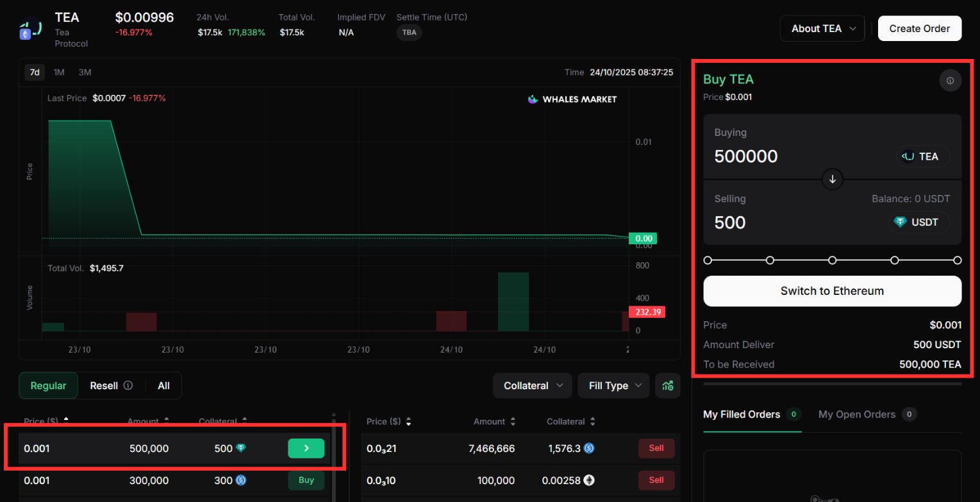Select the 7d chart timeframe
Image resolution: width=980 pixels, height=502 pixels.
(35, 72)
